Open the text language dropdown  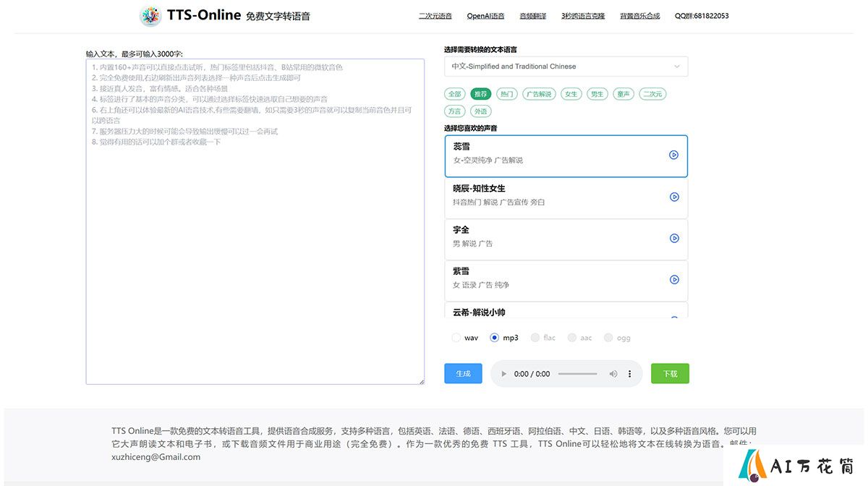click(566, 67)
